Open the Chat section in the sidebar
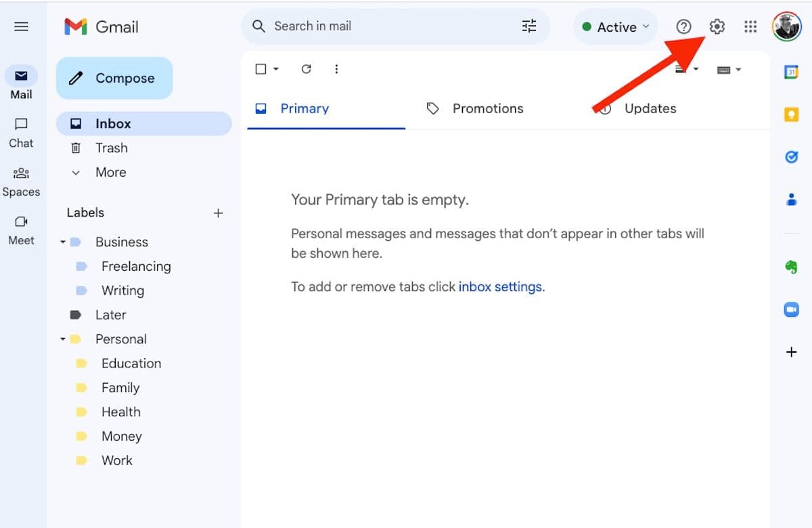 coord(21,133)
